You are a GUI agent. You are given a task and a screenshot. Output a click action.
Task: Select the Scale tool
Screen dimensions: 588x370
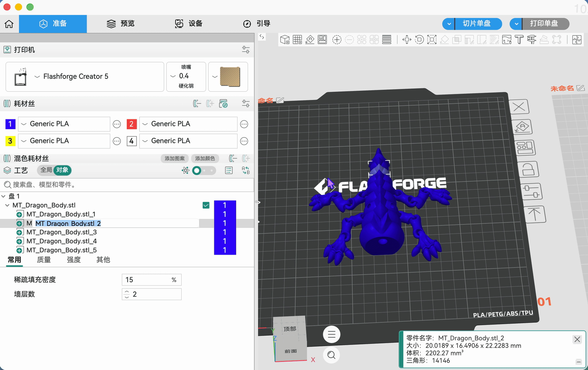point(432,40)
